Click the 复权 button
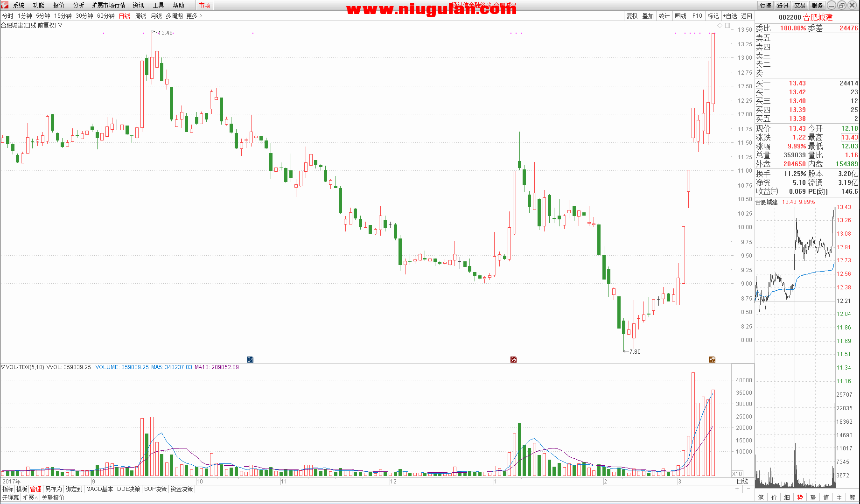 coord(632,16)
